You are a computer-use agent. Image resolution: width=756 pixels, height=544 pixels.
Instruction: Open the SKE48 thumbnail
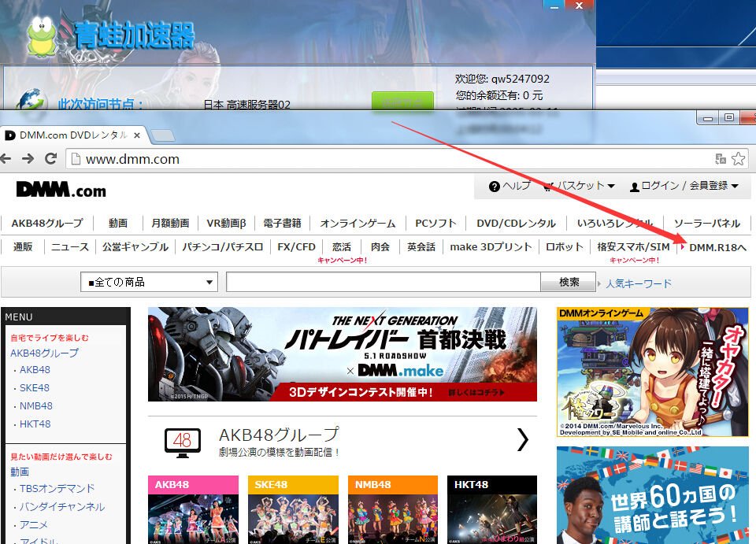[x=293, y=509]
